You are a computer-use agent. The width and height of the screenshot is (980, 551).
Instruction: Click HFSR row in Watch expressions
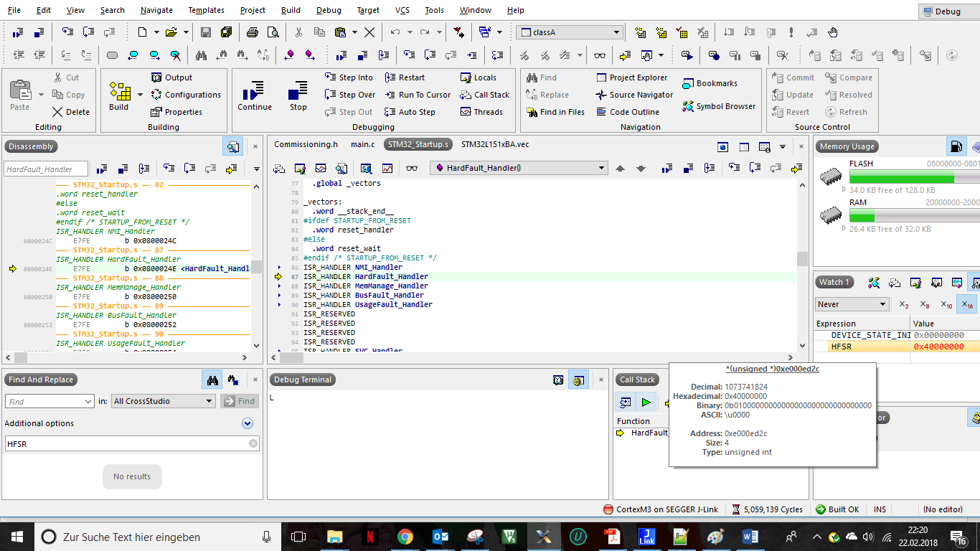click(x=897, y=347)
